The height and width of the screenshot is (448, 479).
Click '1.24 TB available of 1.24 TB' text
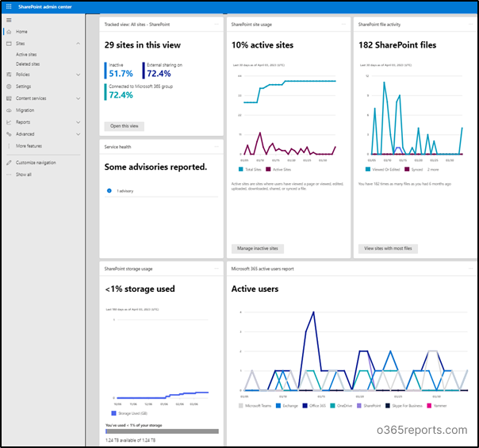pyautogui.click(x=130, y=440)
